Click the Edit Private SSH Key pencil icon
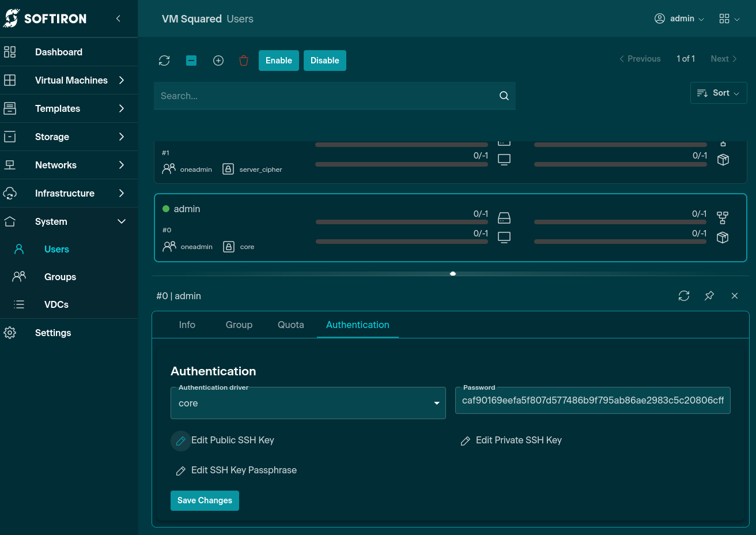This screenshot has width=756, height=535. point(466,441)
